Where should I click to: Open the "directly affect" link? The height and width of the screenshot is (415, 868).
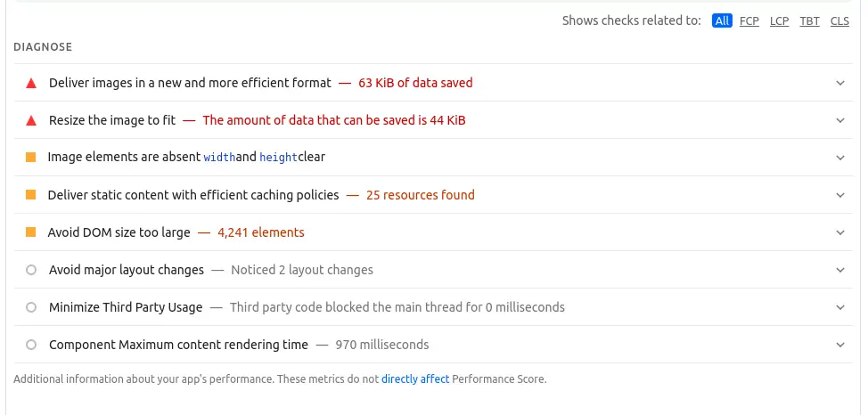click(415, 379)
